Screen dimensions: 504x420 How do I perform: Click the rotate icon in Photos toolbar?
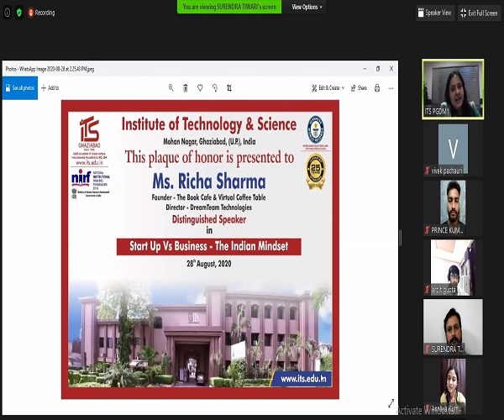pos(215,87)
